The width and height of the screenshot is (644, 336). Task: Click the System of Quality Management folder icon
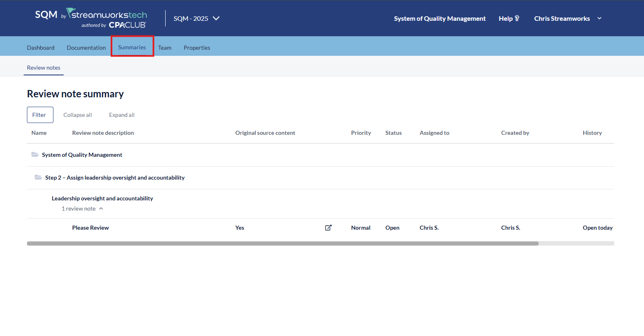[35, 155]
